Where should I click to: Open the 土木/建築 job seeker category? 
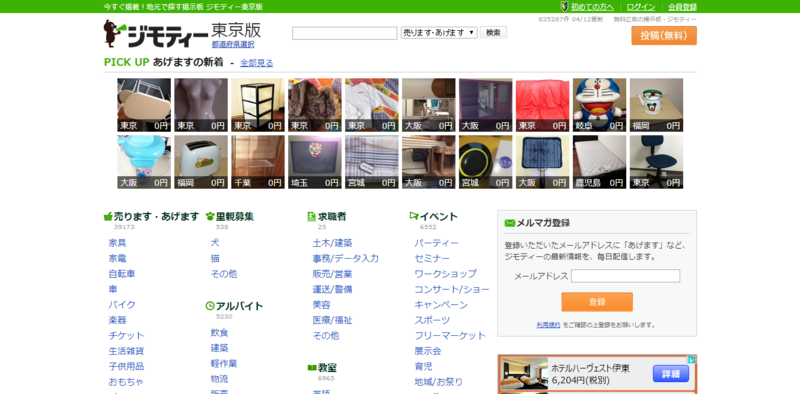pyautogui.click(x=333, y=243)
